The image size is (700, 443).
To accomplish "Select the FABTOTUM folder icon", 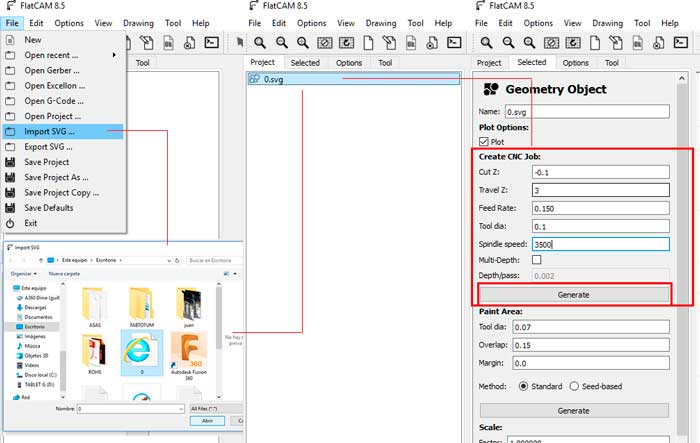I will (x=142, y=307).
